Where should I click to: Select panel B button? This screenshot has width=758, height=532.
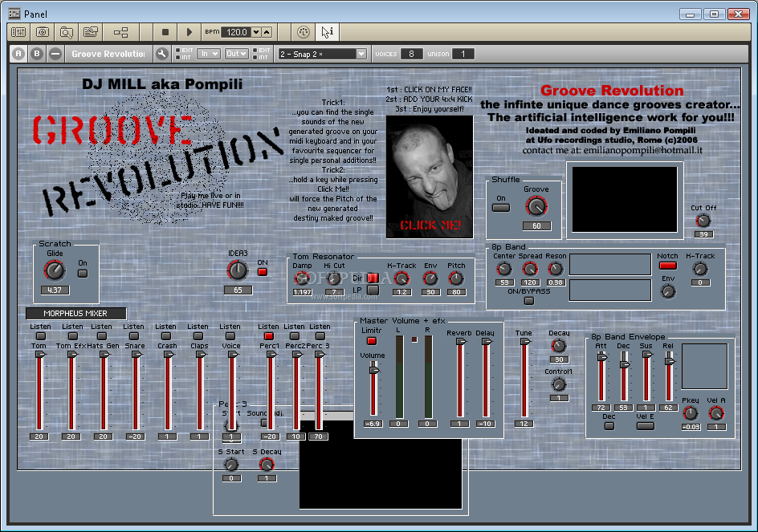coord(37,54)
